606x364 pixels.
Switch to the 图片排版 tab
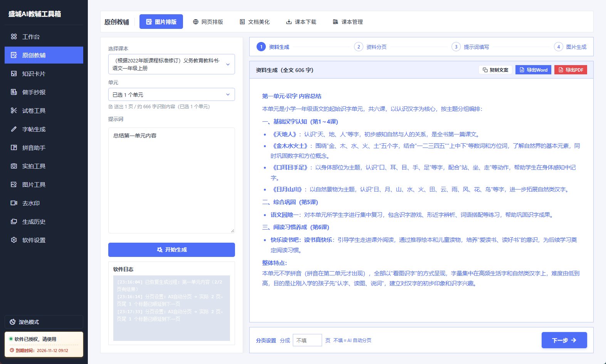161,22
